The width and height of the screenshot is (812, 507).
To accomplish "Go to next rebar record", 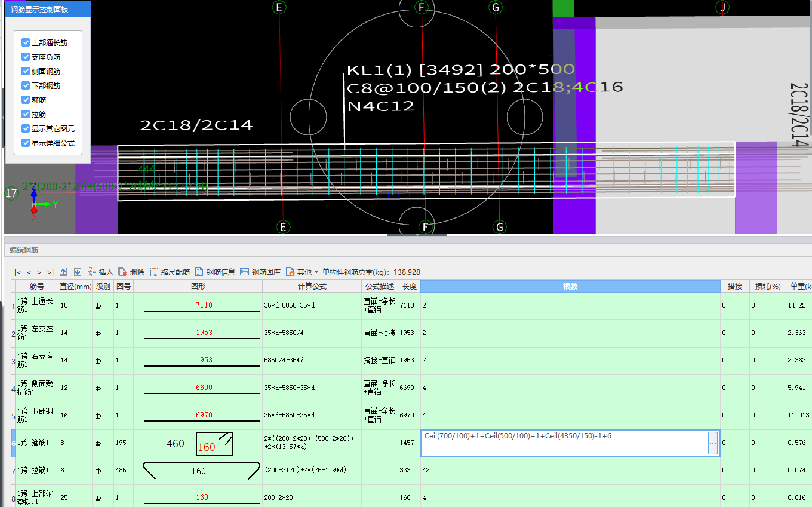I will tap(39, 272).
